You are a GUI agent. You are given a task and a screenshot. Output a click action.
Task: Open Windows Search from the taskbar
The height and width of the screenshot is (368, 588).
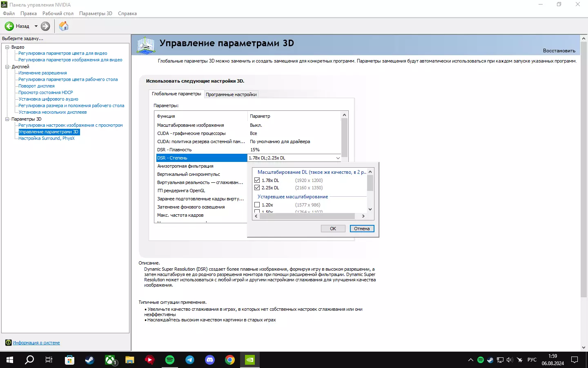coord(29,360)
